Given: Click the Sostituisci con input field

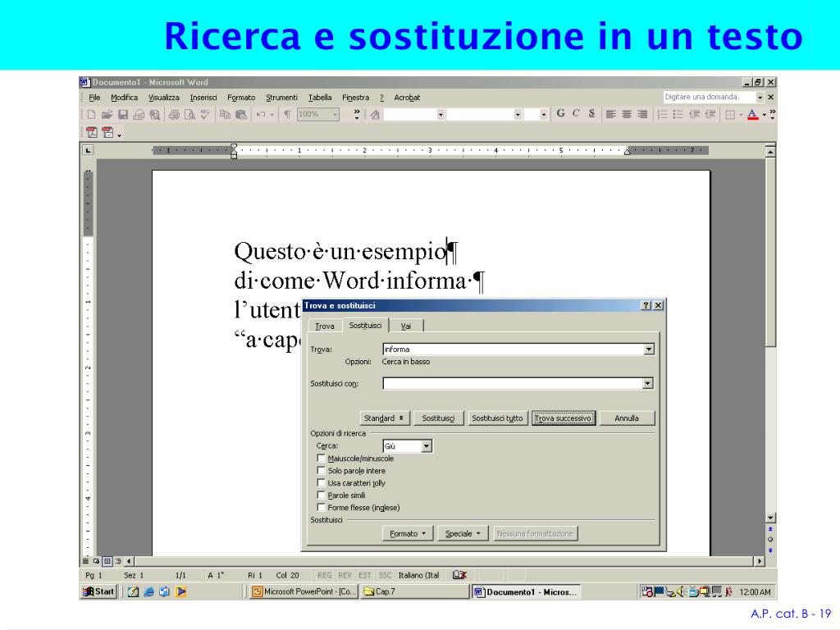Looking at the screenshot, I should (513, 384).
